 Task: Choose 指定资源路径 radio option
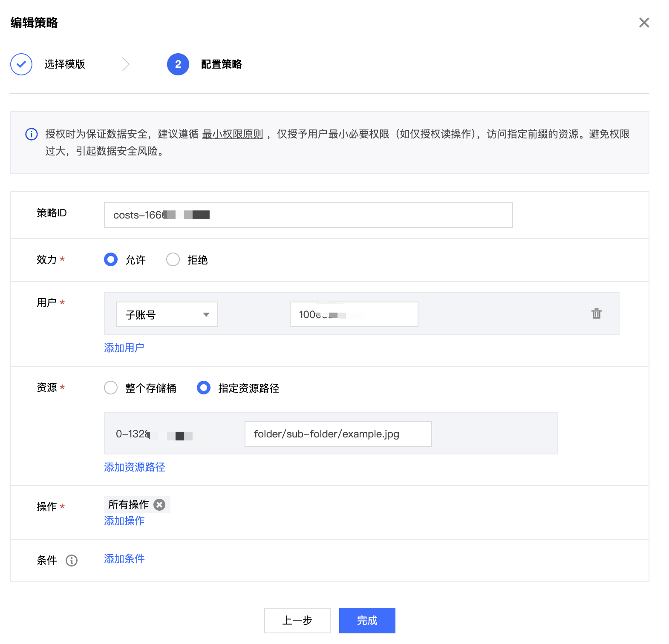point(204,388)
